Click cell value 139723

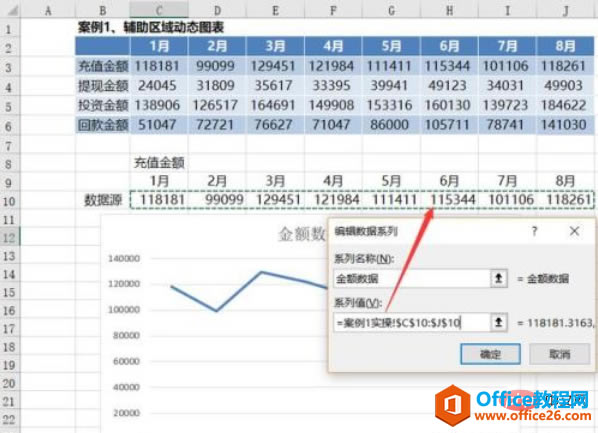tap(505, 105)
